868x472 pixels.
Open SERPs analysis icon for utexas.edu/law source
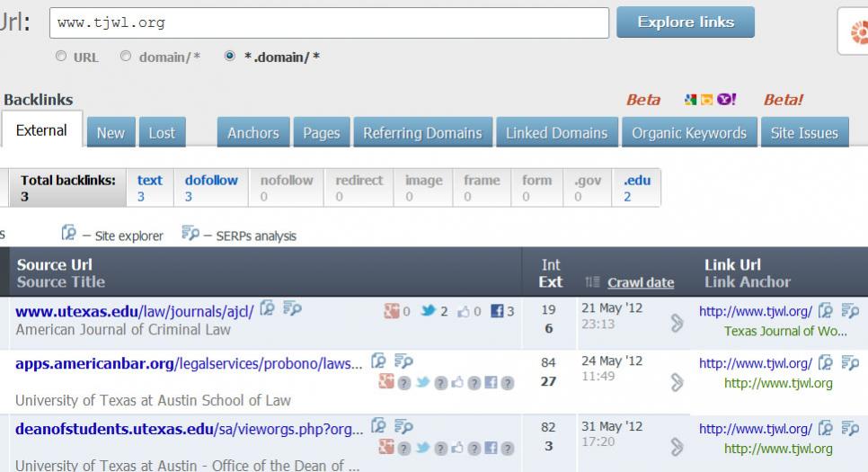coord(292,308)
